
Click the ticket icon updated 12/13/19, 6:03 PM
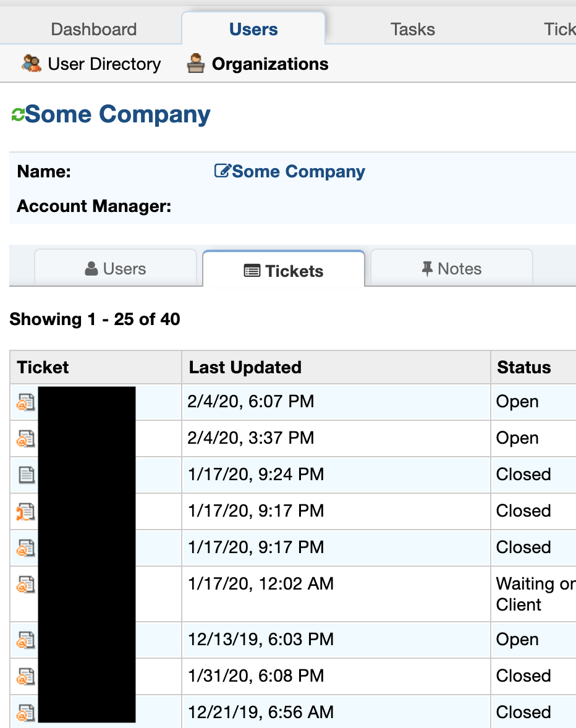point(26,640)
